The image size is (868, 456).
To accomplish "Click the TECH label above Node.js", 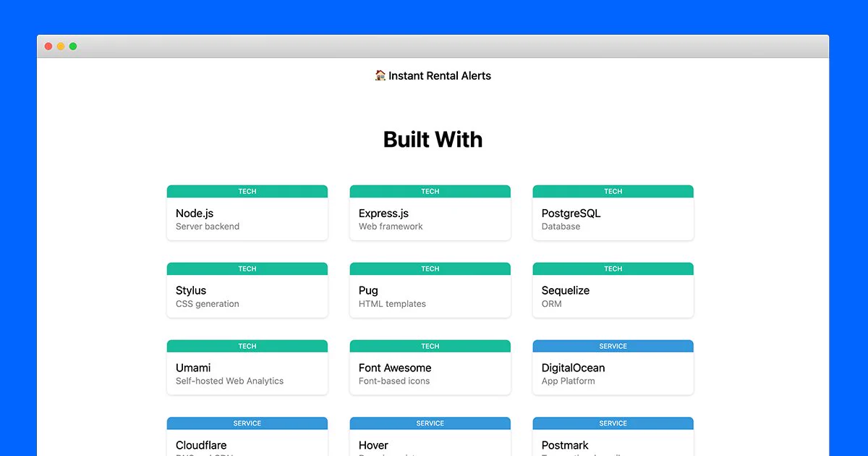I will [247, 192].
